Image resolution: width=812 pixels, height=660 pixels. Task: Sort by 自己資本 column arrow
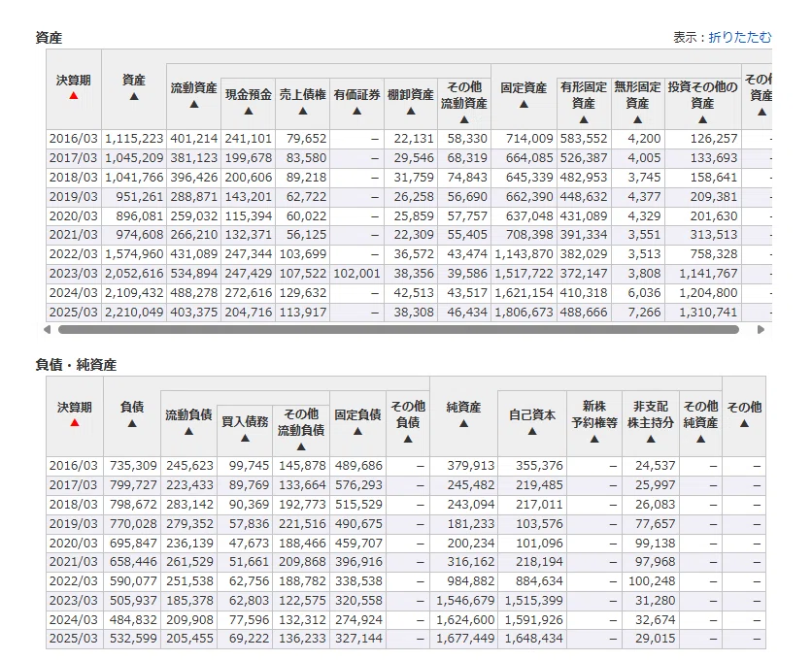click(532, 431)
